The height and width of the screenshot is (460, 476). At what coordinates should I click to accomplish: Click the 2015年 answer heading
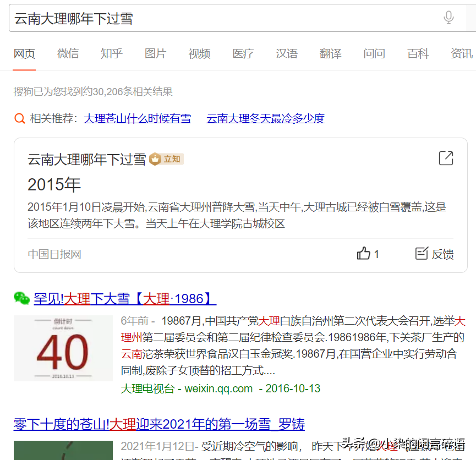tap(54, 185)
